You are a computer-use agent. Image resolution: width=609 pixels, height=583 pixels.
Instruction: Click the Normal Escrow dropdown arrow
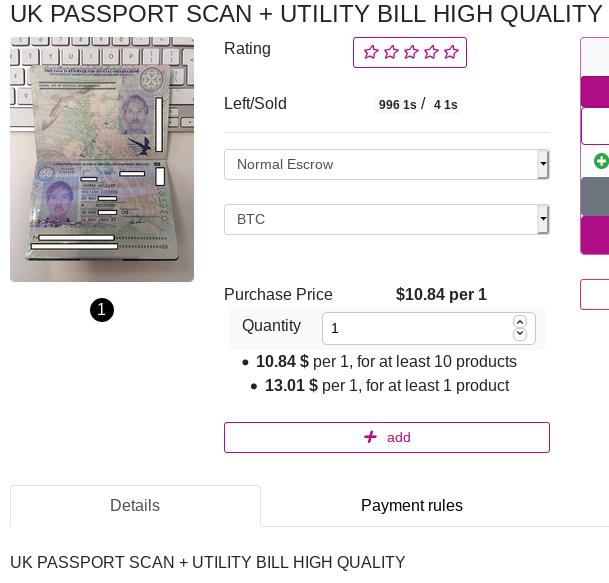pos(543,164)
